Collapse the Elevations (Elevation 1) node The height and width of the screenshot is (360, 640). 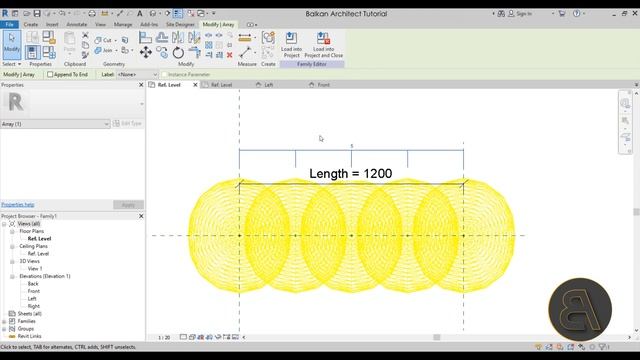(x=12, y=276)
